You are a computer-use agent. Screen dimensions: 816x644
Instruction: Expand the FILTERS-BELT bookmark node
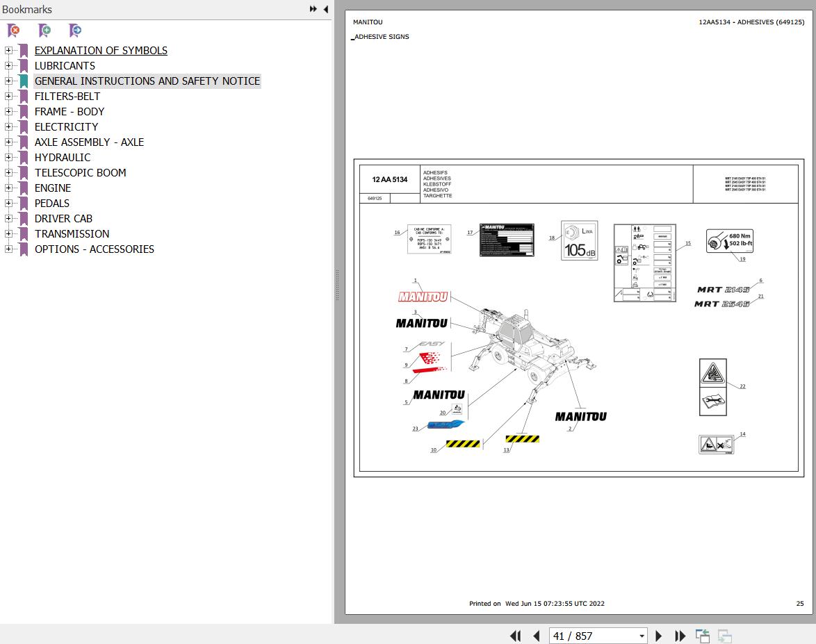click(x=8, y=97)
